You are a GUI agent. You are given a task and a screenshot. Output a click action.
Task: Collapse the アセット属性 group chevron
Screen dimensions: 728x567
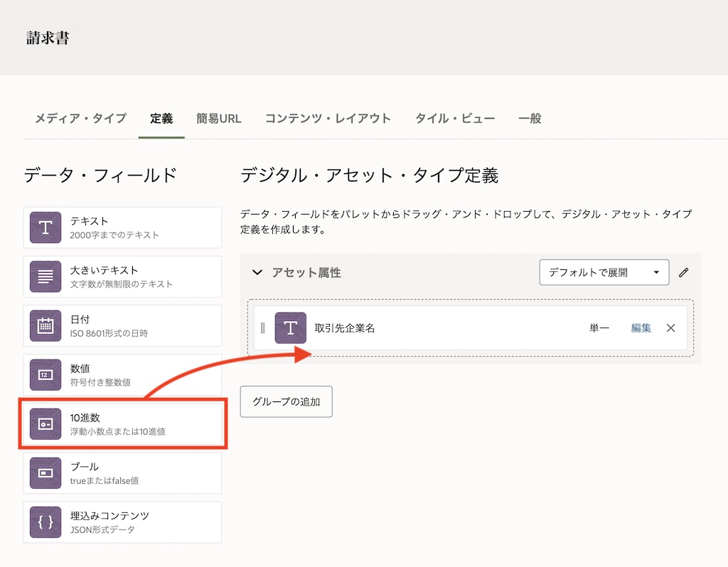[257, 273]
